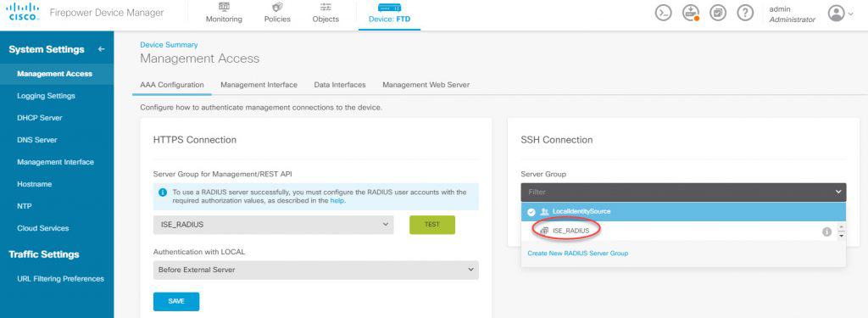The image size is (868, 318).
Task: Open the admin user profile menu
Action: (840, 14)
